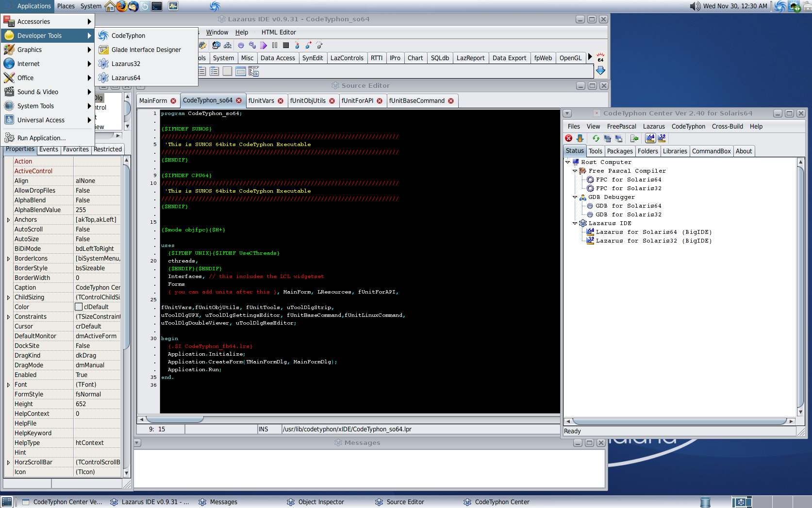Click Source Editor taskbar button

pyautogui.click(x=401, y=502)
